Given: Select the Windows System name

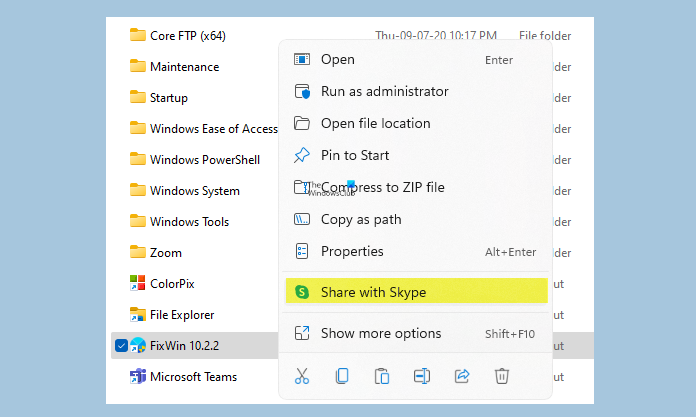Looking at the screenshot, I should pyautogui.click(x=195, y=191).
